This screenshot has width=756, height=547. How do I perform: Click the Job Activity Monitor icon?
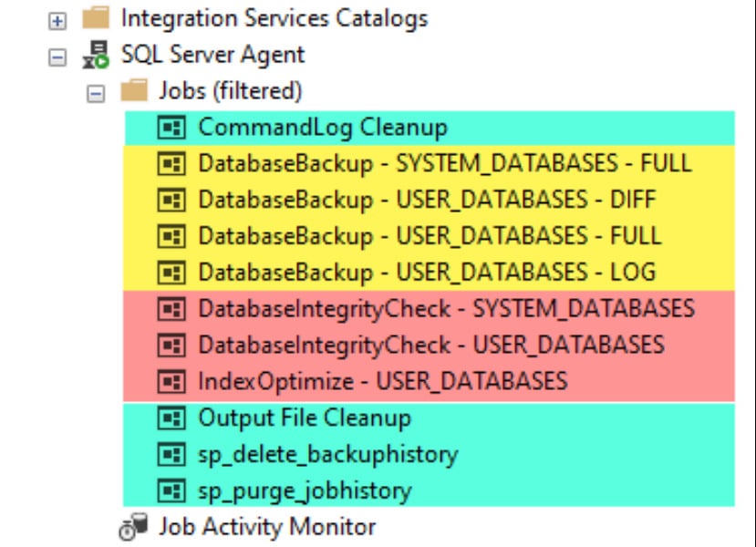point(133,526)
